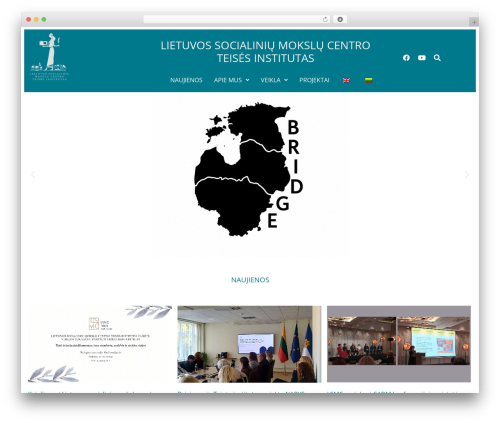The width and height of the screenshot is (500, 423).
Task: Click the Naujienos section heading
Action: 250,280
